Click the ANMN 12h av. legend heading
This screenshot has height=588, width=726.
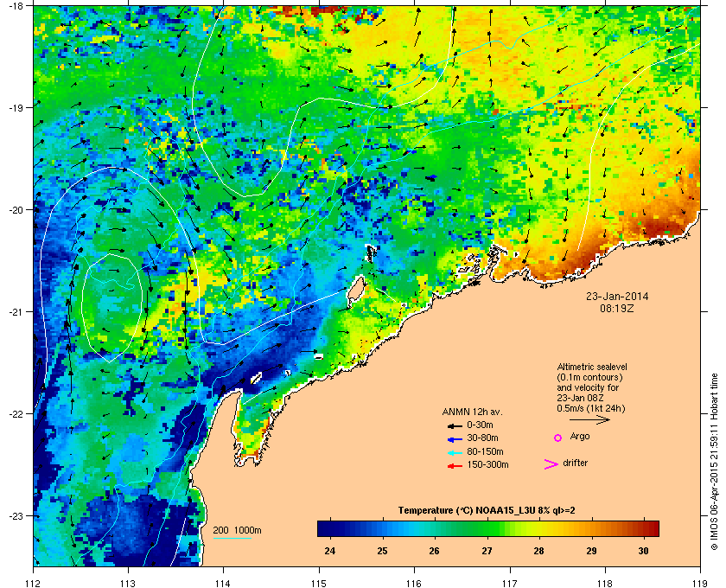point(472,412)
